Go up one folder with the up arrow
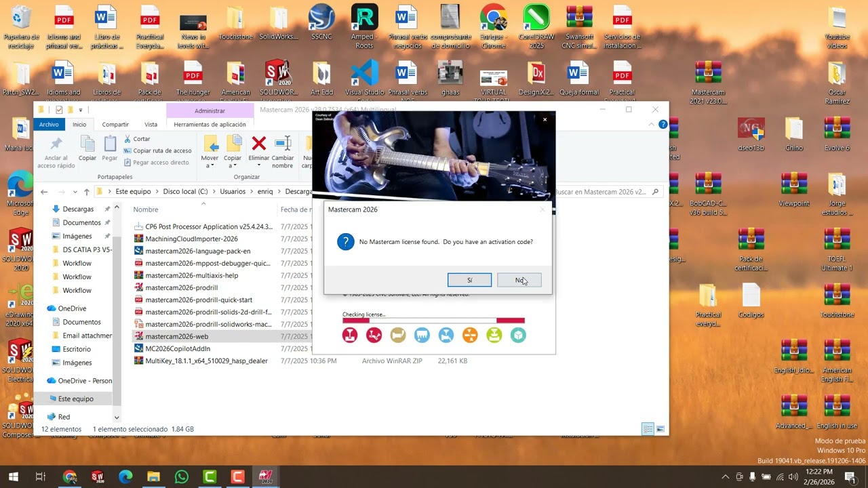Viewport: 868px width, 488px height. coord(86,192)
